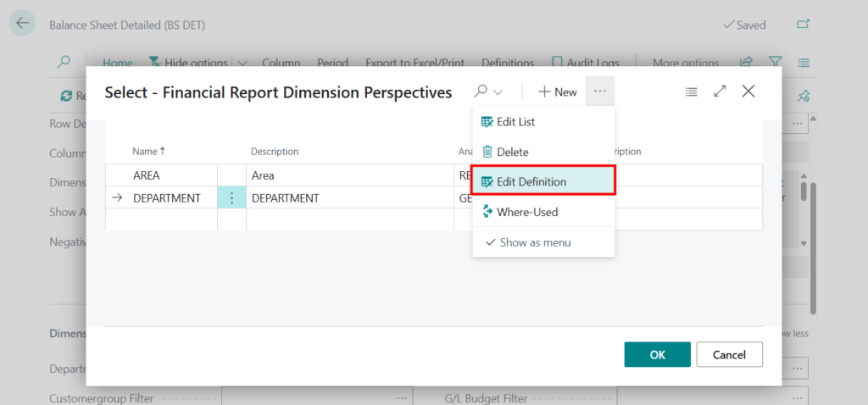Click the back arrow button

22,24
